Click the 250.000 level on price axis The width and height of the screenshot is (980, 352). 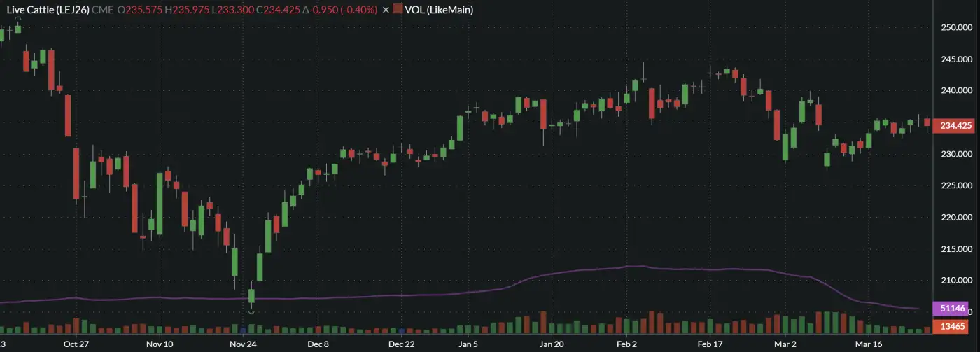click(x=957, y=27)
